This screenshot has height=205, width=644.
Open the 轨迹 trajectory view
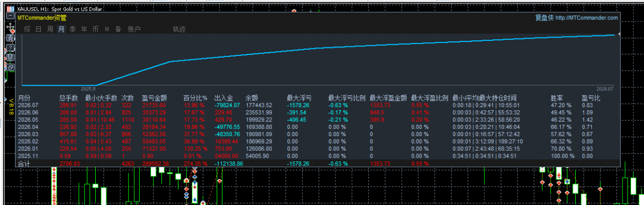pos(179,29)
